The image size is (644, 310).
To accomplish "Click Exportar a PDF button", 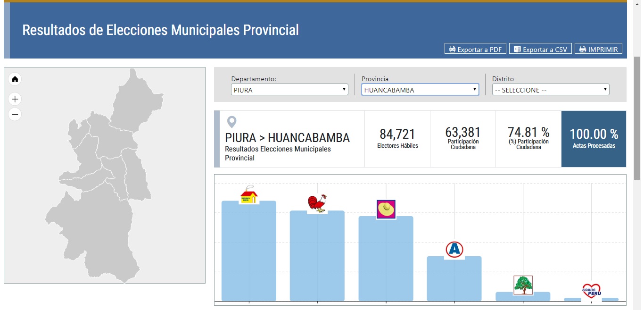I will click(x=475, y=49).
